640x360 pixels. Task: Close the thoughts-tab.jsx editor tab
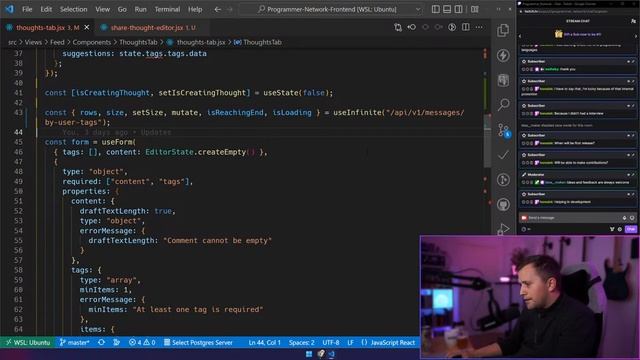click(x=87, y=27)
